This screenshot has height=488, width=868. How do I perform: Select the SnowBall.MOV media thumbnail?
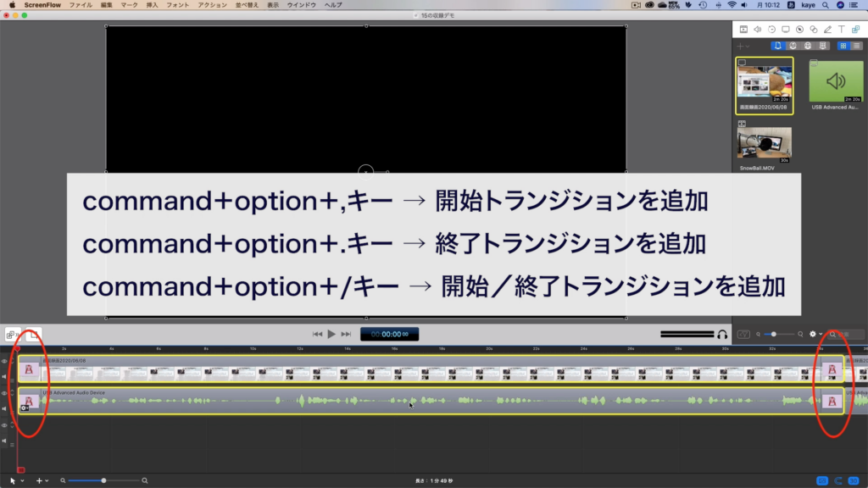click(764, 143)
